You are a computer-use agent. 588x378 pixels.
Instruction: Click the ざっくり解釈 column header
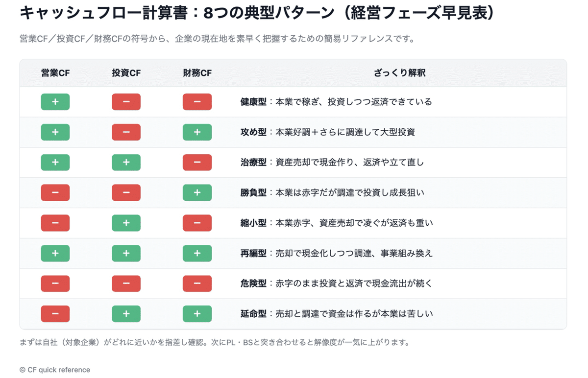click(x=399, y=73)
